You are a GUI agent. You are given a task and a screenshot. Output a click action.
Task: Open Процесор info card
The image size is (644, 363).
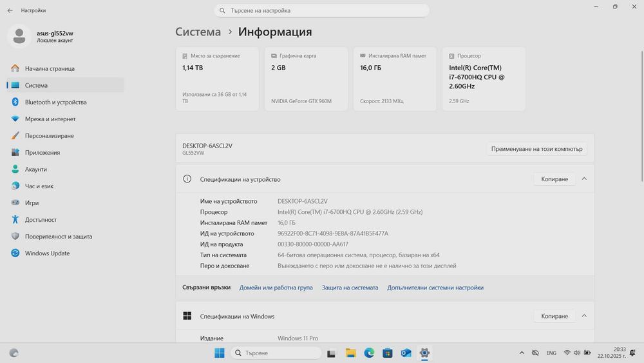[484, 79]
